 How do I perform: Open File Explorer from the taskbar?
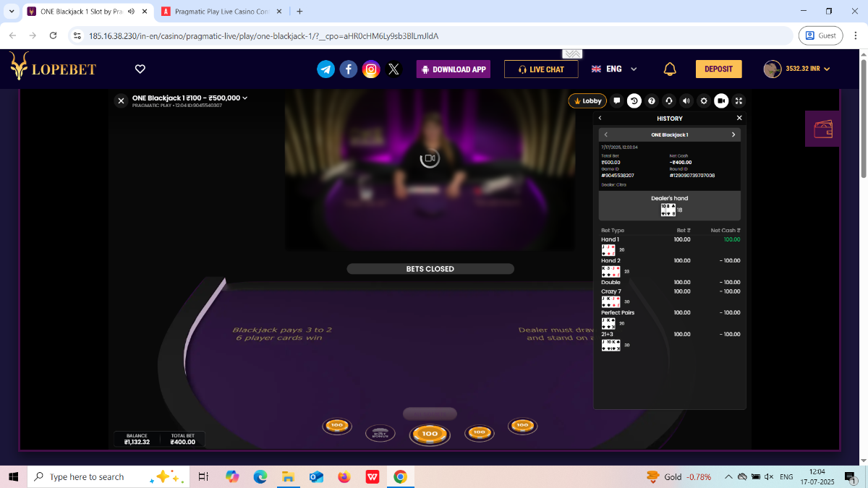288,477
